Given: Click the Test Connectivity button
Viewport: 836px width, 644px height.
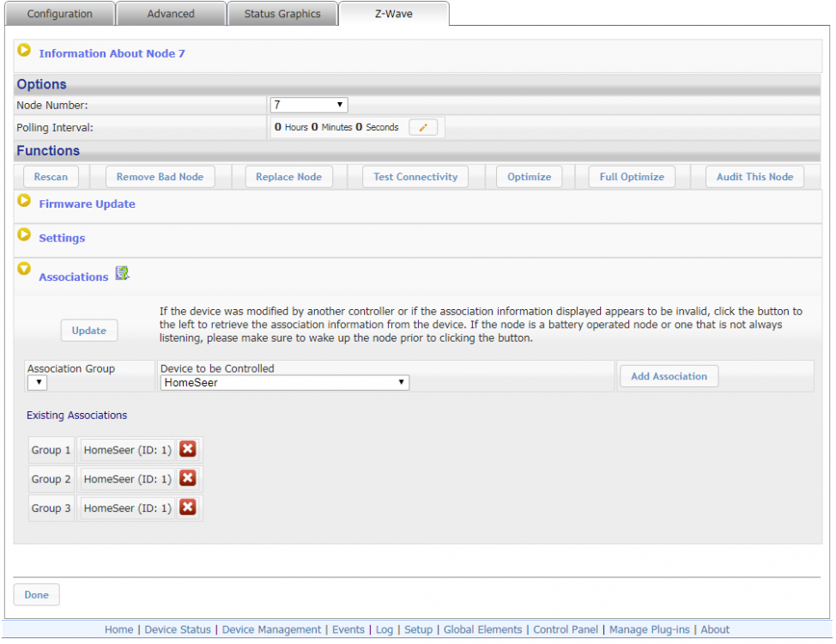Looking at the screenshot, I should click(x=415, y=177).
